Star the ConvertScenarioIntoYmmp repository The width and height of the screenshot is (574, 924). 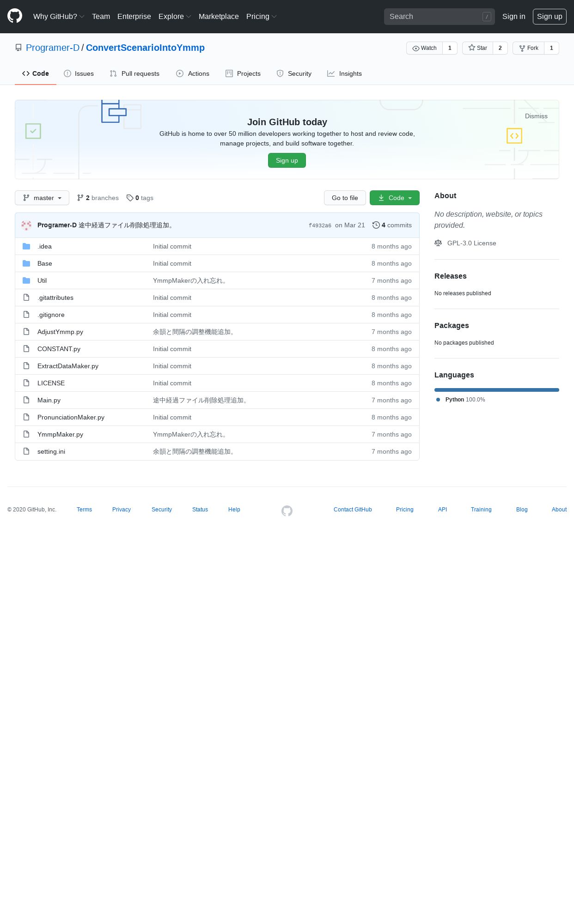click(477, 48)
